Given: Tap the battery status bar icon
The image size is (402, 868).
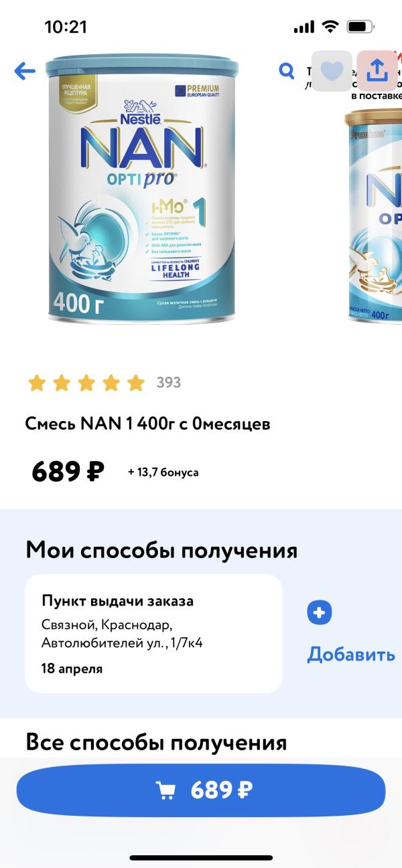Looking at the screenshot, I should pos(361,27).
